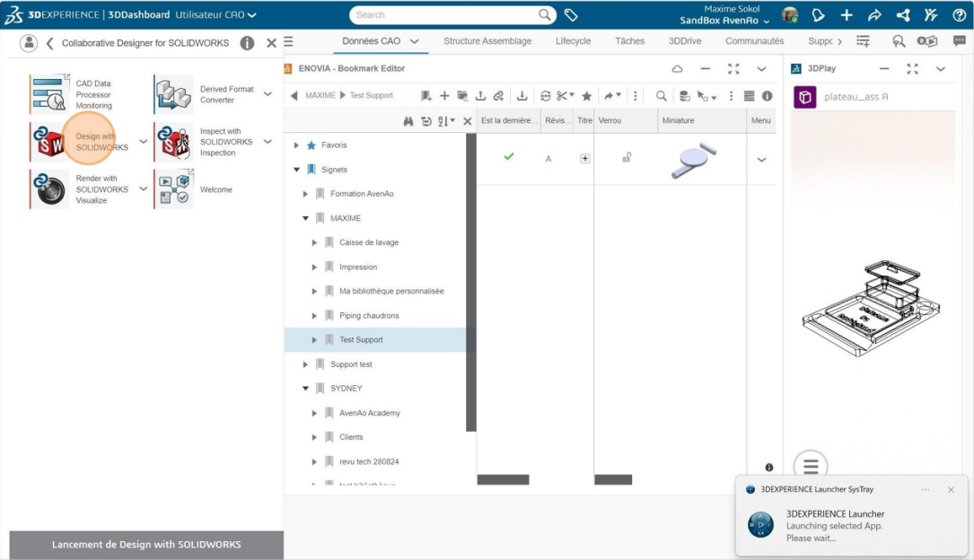974x560 pixels.
Task: Click the magnifier search icon in Bookmark Editor
Action: pyautogui.click(x=661, y=96)
